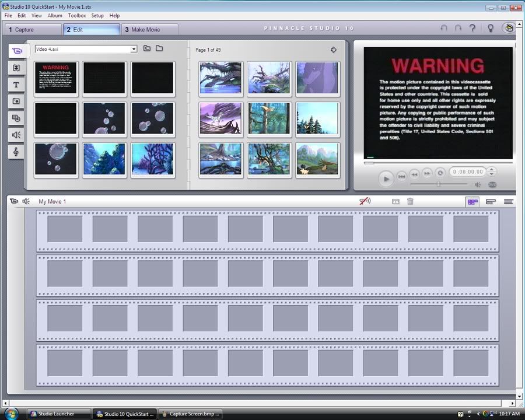This screenshot has width=525, height=420.
Task: Click the My Movie 1 project title
Action: [x=52, y=202]
